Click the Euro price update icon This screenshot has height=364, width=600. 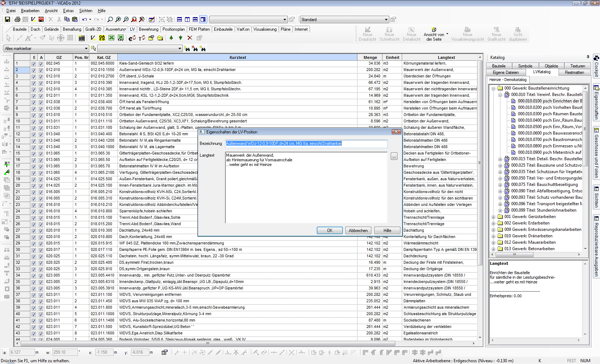tap(132, 38)
